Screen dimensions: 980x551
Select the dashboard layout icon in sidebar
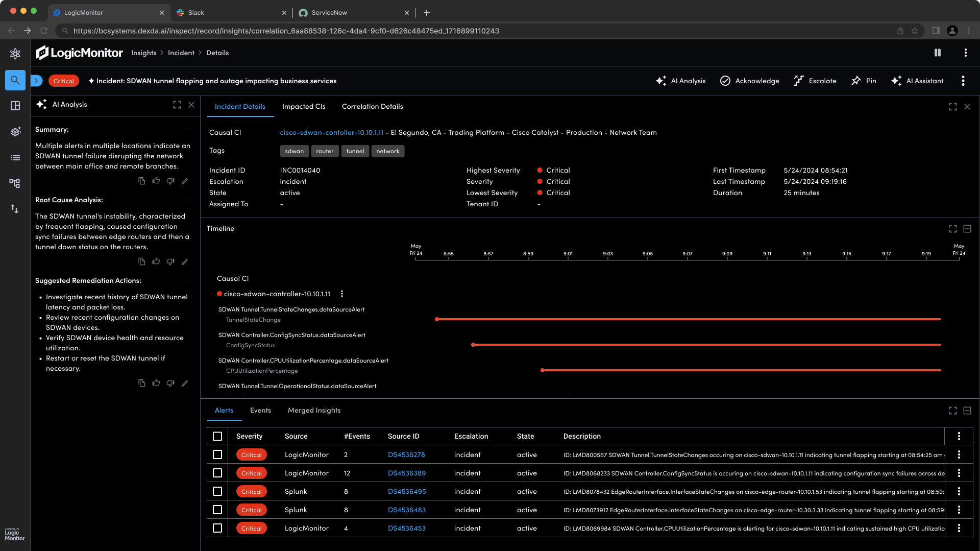(15, 106)
